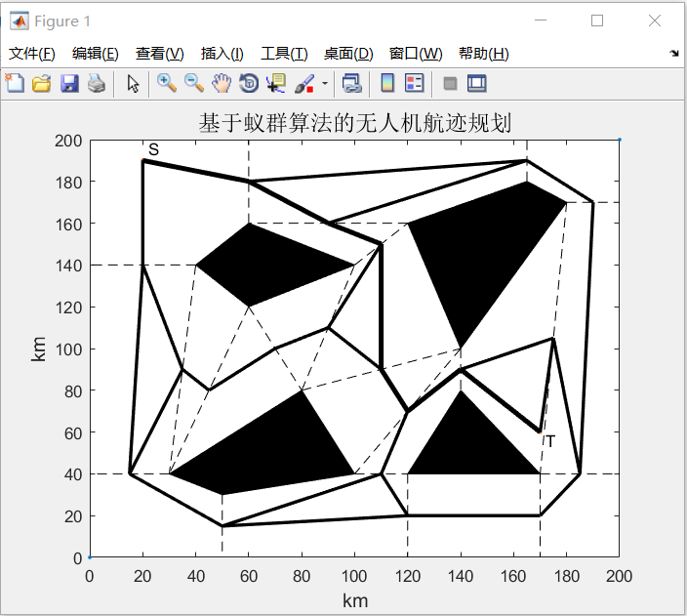Click the New Figure toolbar icon
Image resolution: width=687 pixels, height=616 pixels.
point(15,83)
